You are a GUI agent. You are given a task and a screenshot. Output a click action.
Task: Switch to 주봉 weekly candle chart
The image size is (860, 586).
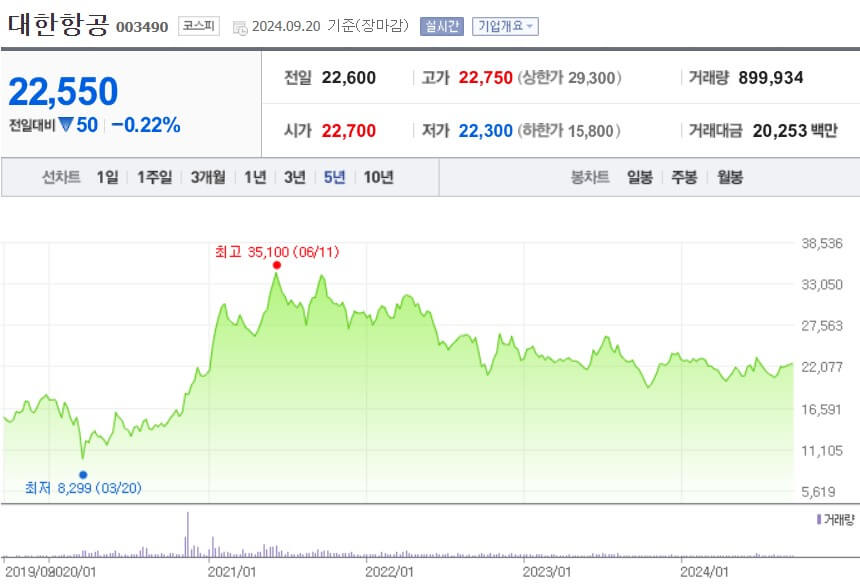684,177
